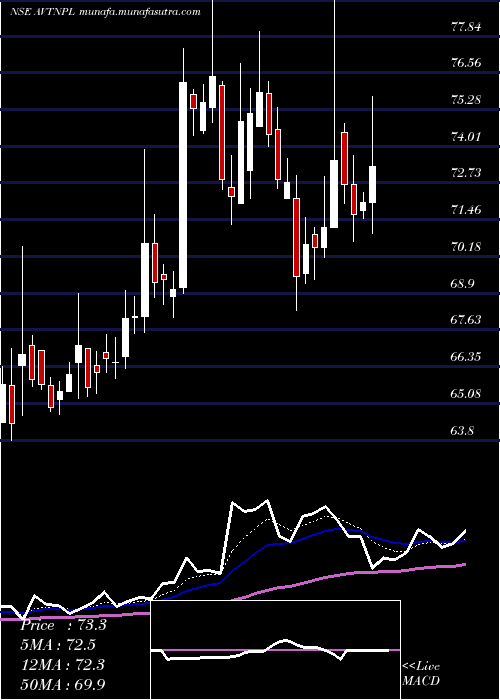Select the 67.63 price axis label
The image size is (500, 700).
(466, 320)
